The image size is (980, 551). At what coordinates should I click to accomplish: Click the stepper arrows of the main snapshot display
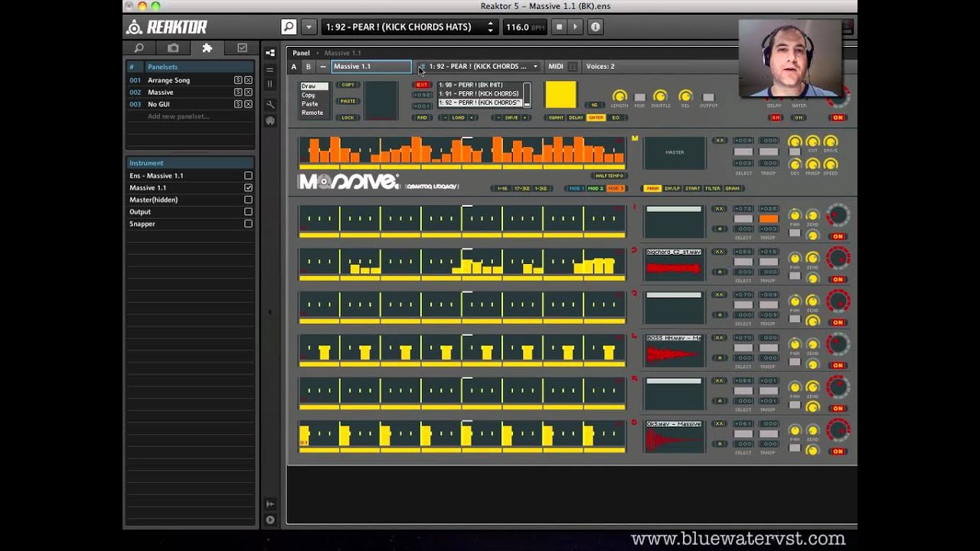(x=490, y=27)
